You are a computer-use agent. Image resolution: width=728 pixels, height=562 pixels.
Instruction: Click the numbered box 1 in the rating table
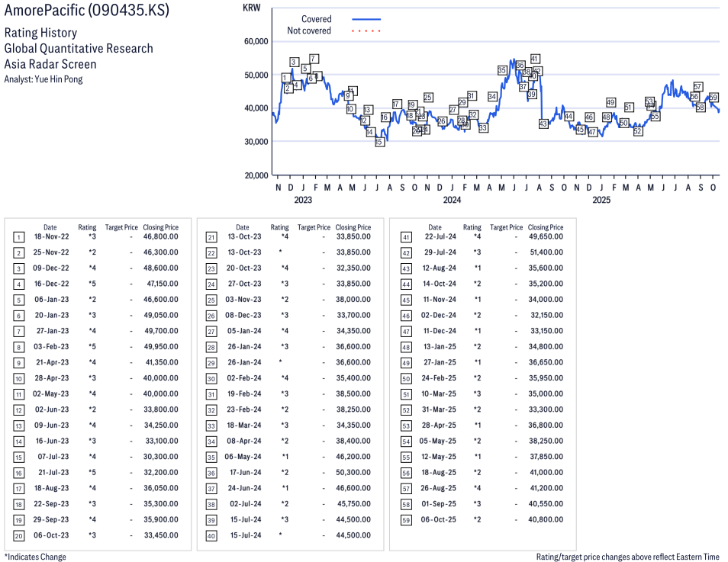(18, 237)
